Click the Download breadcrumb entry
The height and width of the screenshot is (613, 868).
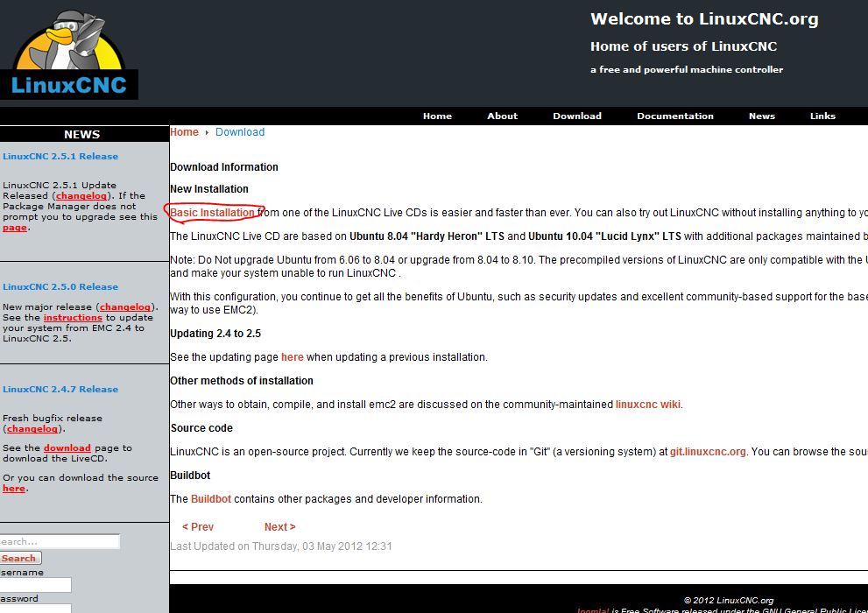coord(240,132)
